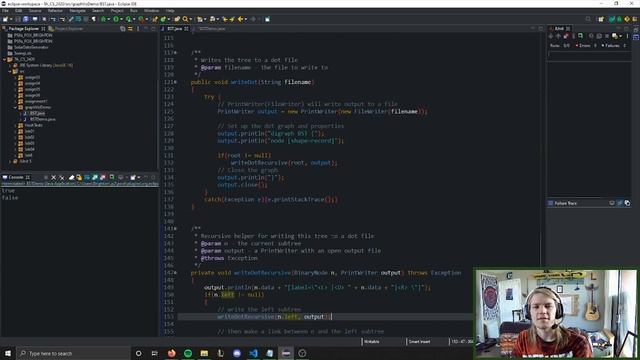Toggle Scroll Lock icon in Console toolbar
The height and width of the screenshot is (360, 640).
click(79, 177)
